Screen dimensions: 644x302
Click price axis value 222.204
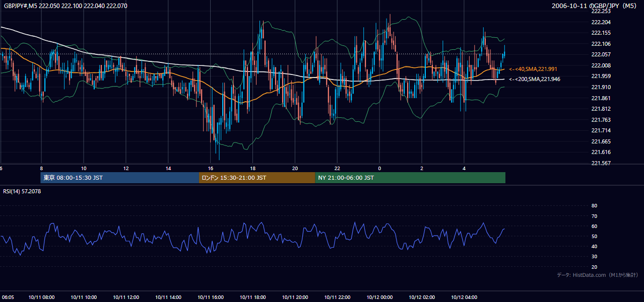601,22
